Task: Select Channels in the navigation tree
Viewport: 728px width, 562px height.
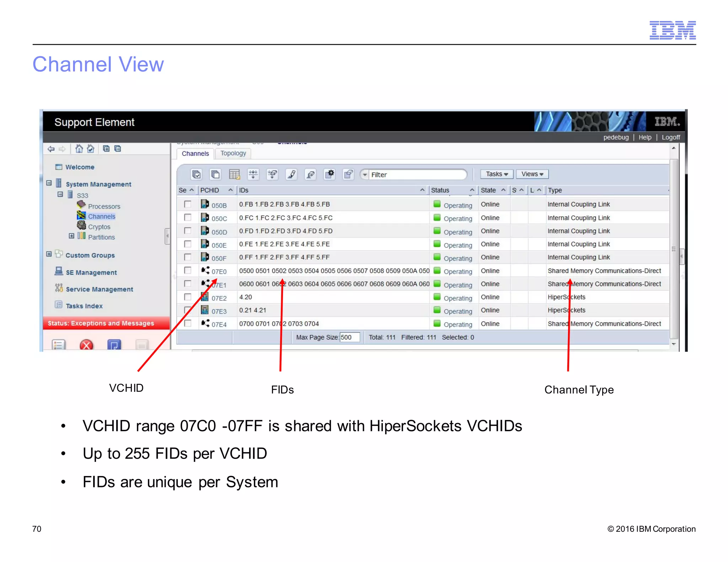Action: click(102, 216)
